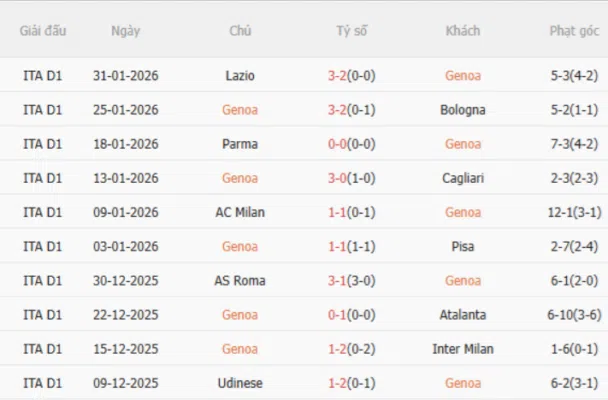Click the "Ngày" column header
Viewport: 608px width, 400px height.
click(x=126, y=31)
